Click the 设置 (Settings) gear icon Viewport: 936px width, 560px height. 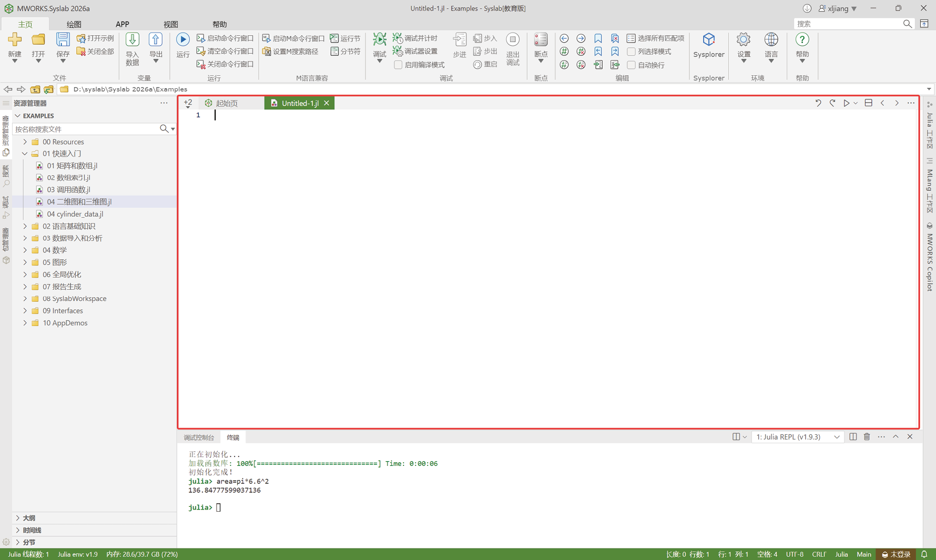(744, 39)
